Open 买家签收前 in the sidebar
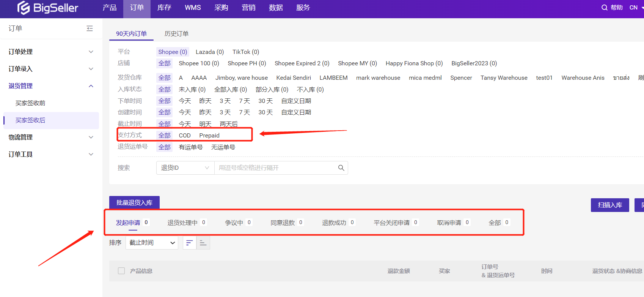This screenshot has height=297, width=644. coord(30,103)
